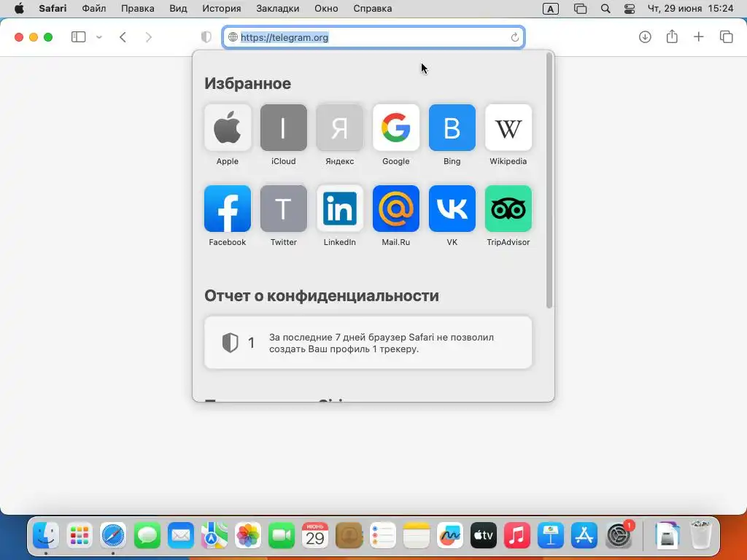Open the Safari application menu
The image size is (747, 560).
pyautogui.click(x=53, y=9)
